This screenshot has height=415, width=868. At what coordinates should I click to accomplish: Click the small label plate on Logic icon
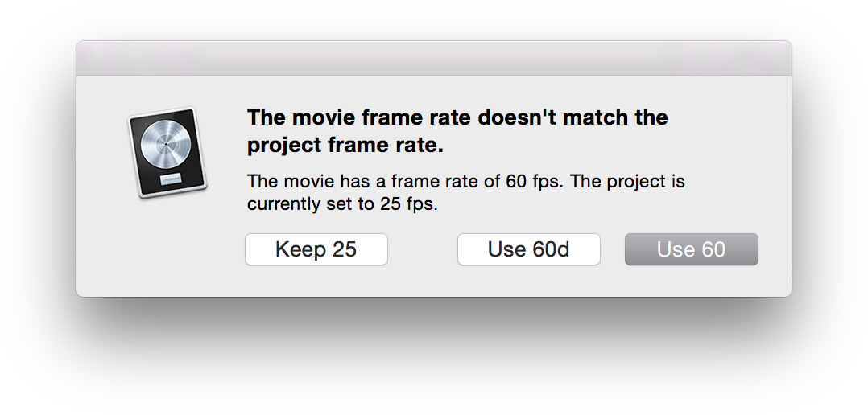tap(172, 179)
